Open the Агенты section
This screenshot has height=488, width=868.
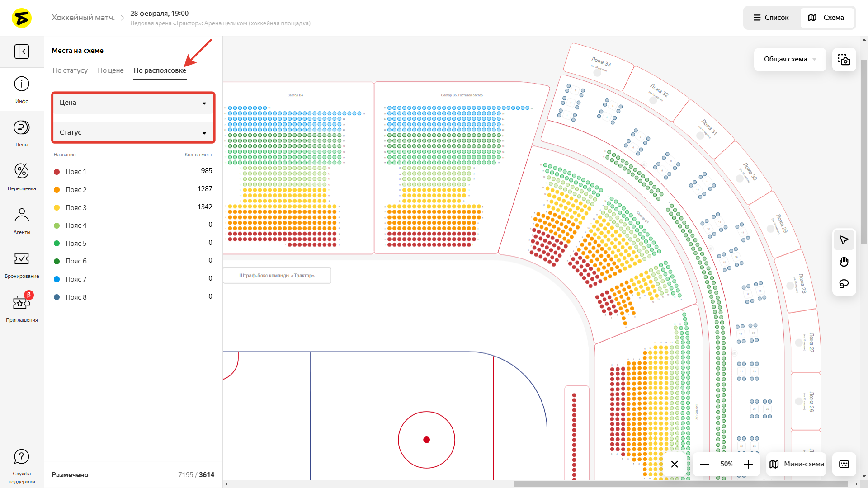(x=22, y=221)
